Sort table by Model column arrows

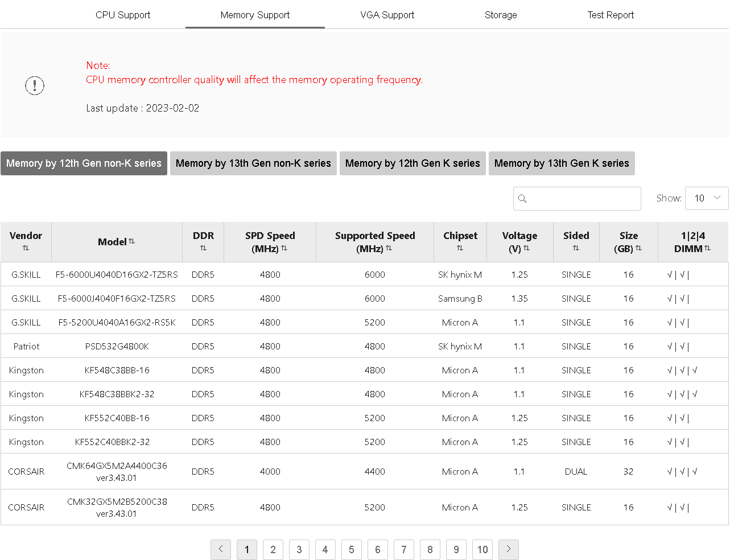pyautogui.click(x=131, y=241)
